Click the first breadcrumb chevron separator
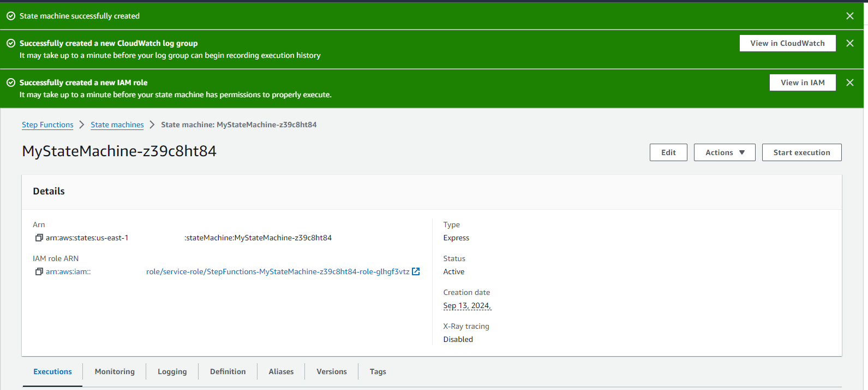This screenshot has height=390, width=868. click(x=82, y=125)
